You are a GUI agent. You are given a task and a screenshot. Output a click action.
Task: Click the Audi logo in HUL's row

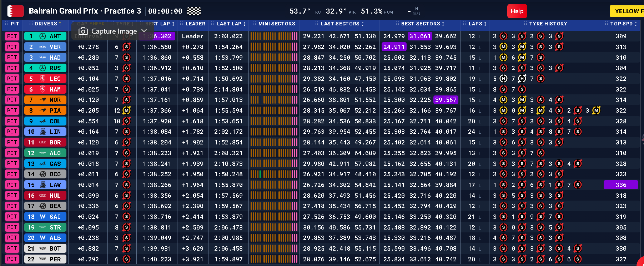point(43,196)
